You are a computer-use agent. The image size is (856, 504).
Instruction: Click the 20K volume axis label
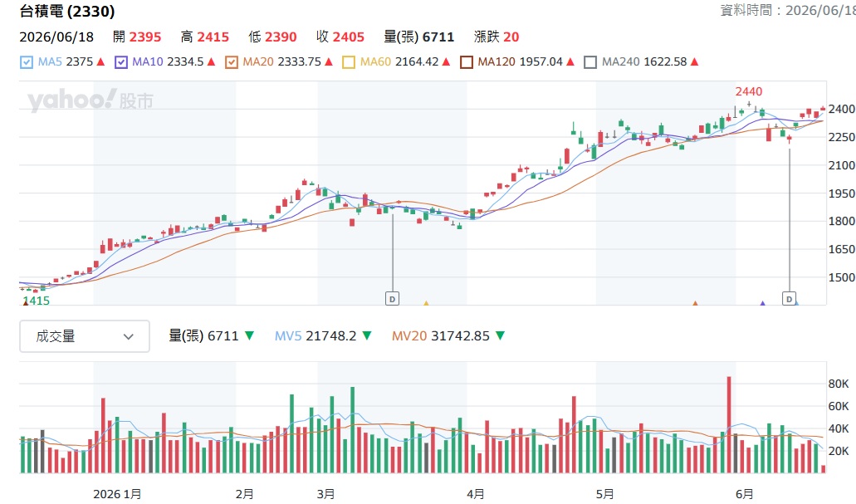(x=839, y=451)
